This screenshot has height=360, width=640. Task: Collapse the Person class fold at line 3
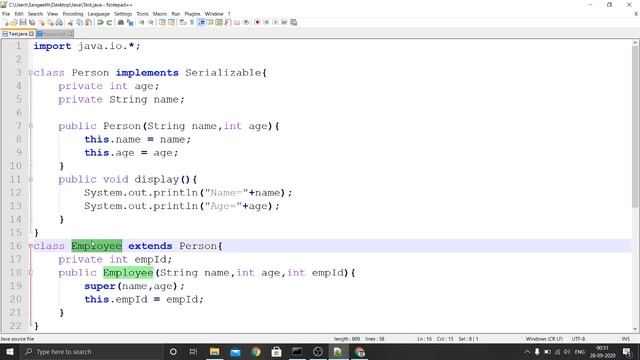(31, 73)
